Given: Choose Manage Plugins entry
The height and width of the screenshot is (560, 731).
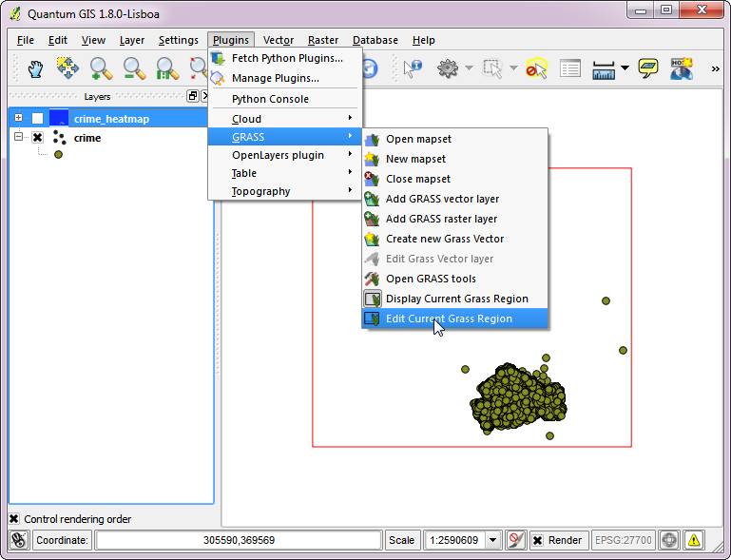Looking at the screenshot, I should pyautogui.click(x=285, y=78).
